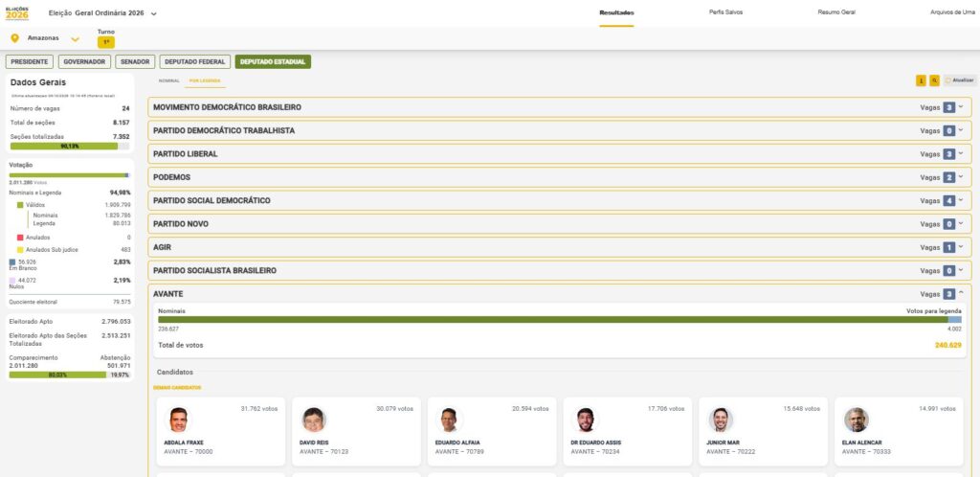Click the Deputado Federal button
The height and width of the screenshot is (477, 980).
click(194, 62)
